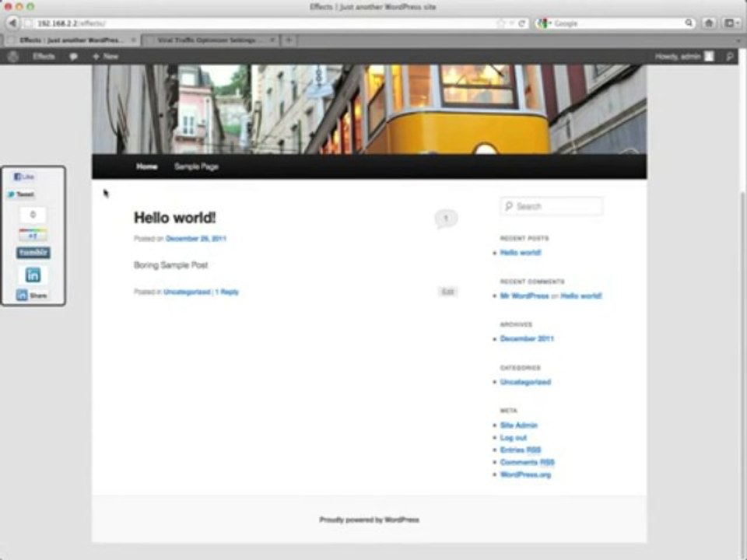Open Sample Page in navigation menu

pyautogui.click(x=196, y=166)
